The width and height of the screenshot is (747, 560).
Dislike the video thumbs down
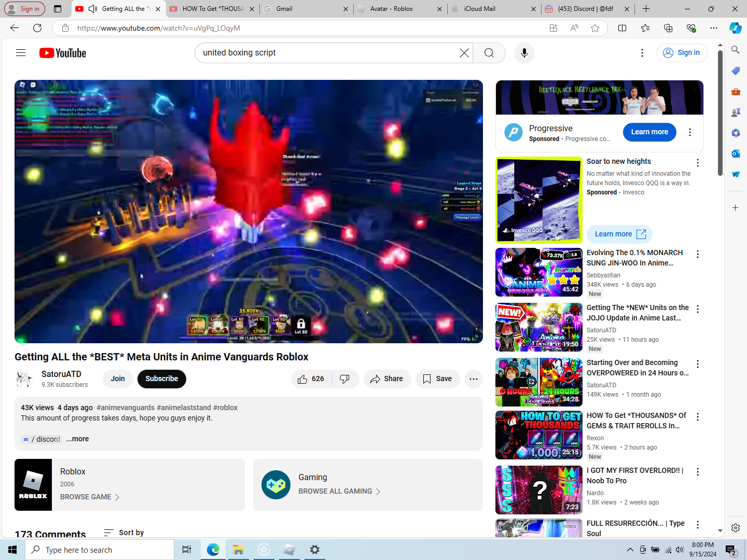pyautogui.click(x=345, y=379)
